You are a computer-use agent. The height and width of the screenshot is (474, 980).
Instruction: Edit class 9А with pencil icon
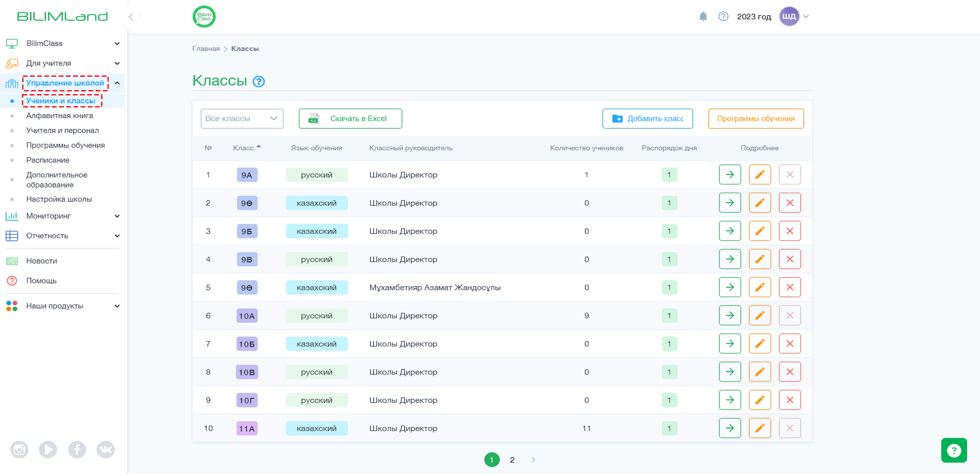pos(760,174)
